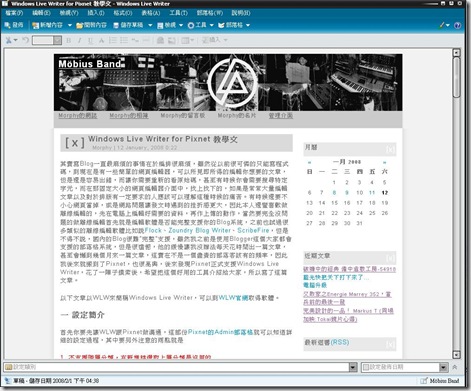Go to next month in calendar
Screen dimensions: 471x391
384,162
